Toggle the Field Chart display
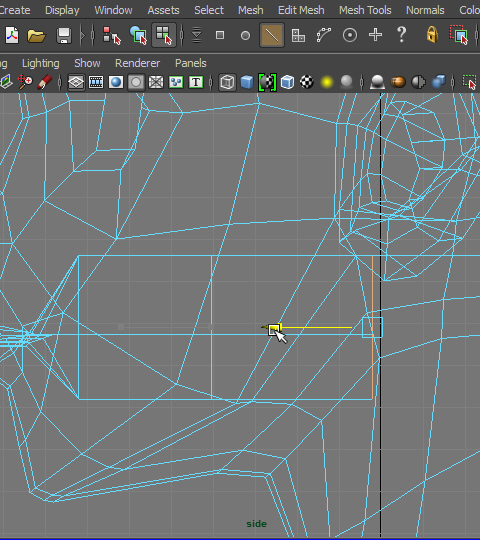 (x=156, y=82)
